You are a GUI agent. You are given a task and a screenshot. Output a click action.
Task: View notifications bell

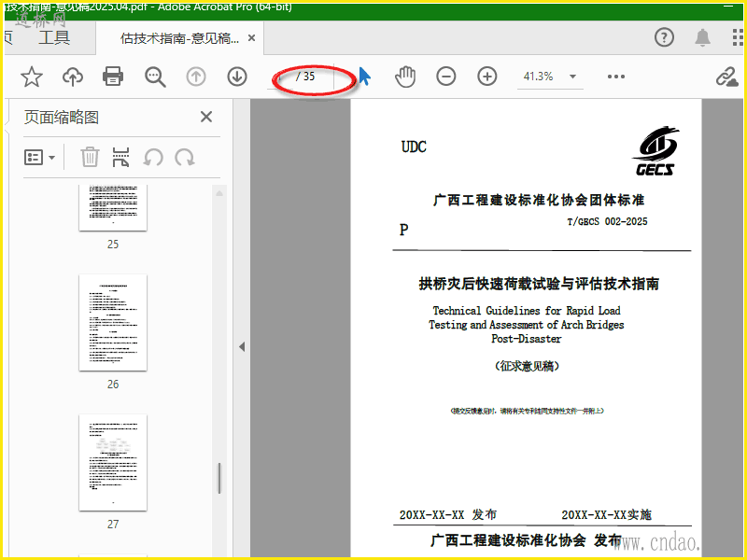[x=703, y=37]
